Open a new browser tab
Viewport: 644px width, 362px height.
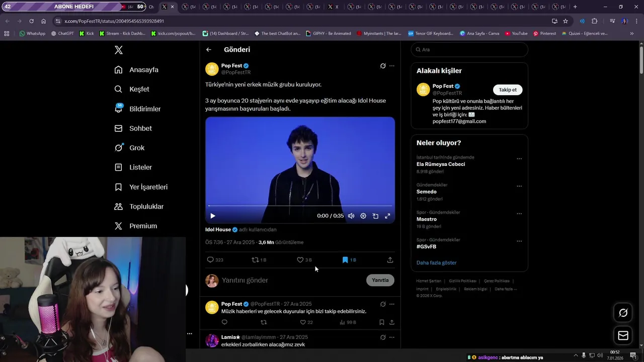tap(575, 7)
